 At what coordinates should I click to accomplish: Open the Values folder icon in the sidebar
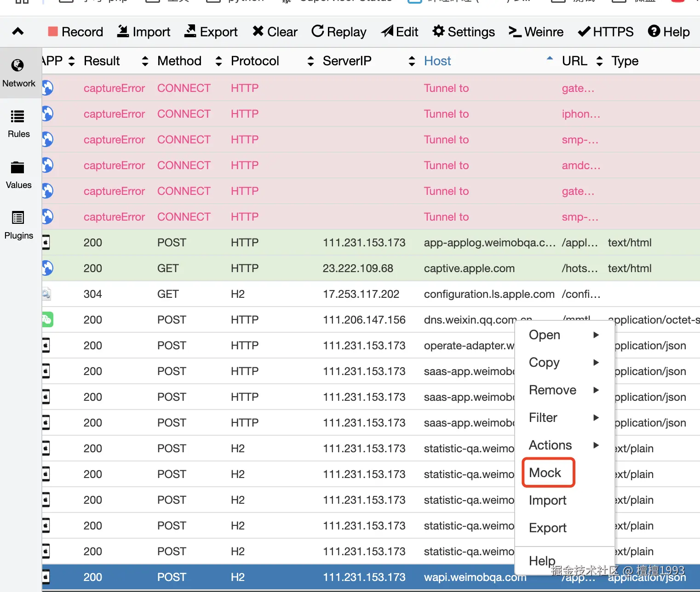(17, 167)
